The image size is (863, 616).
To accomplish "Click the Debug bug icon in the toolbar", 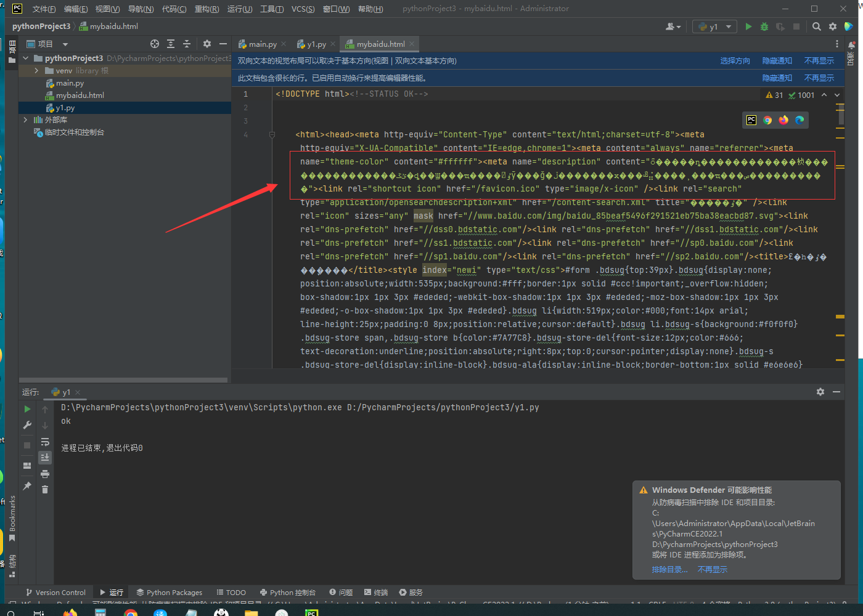I will (x=764, y=26).
